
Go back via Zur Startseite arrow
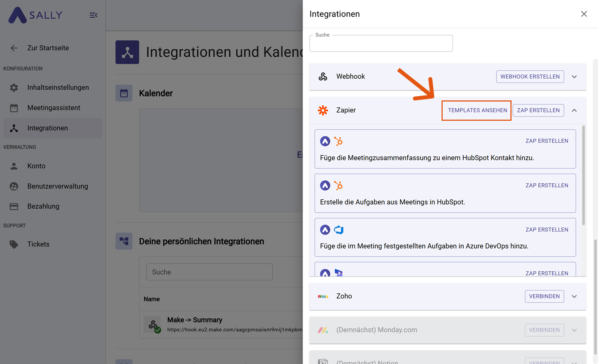14,48
